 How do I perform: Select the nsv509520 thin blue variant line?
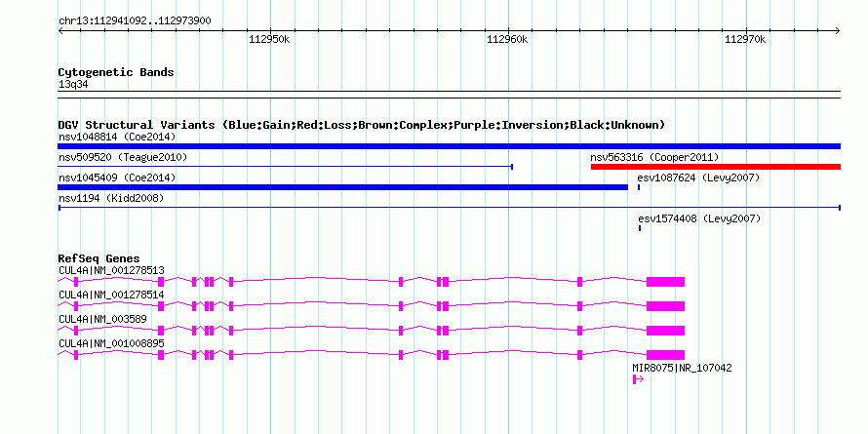286,166
